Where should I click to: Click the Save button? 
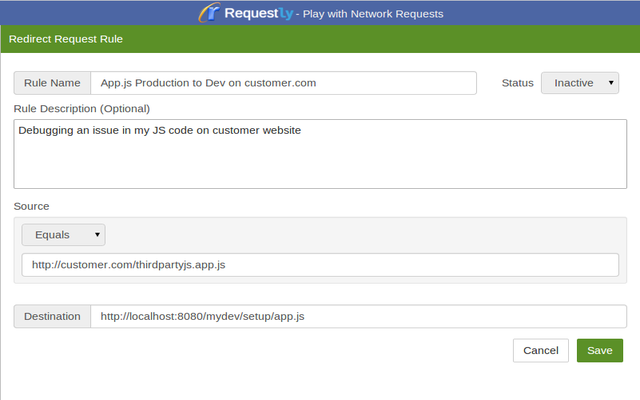(600, 350)
